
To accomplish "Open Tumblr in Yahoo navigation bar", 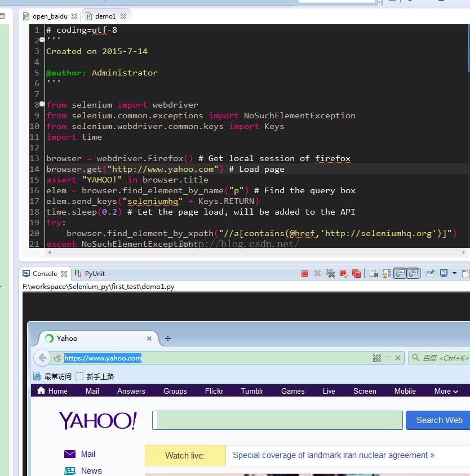I will coord(252,391).
